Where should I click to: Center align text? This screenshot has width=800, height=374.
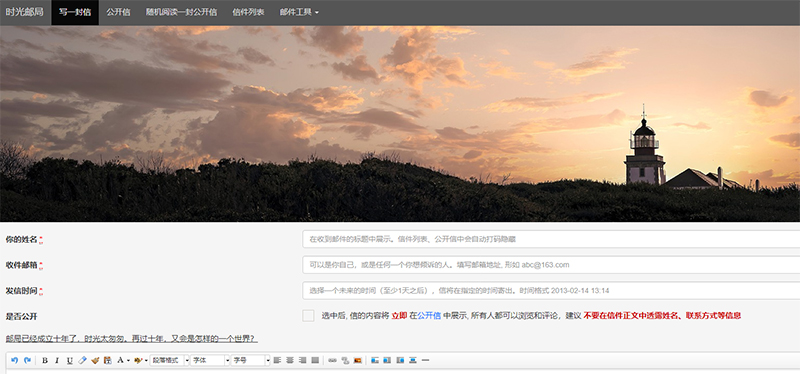290,360
